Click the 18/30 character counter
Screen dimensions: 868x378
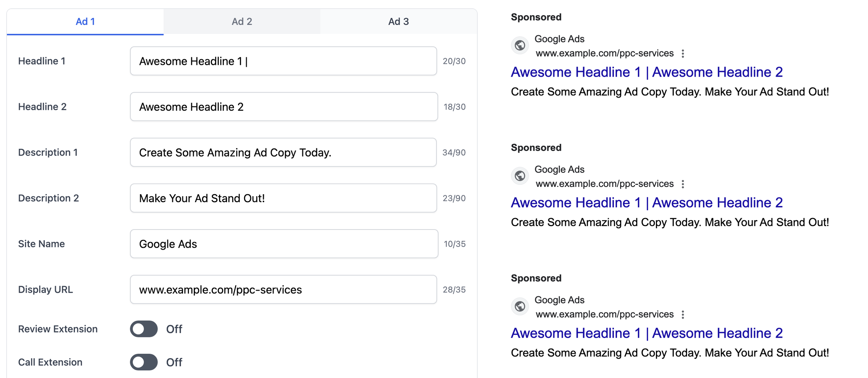point(454,107)
